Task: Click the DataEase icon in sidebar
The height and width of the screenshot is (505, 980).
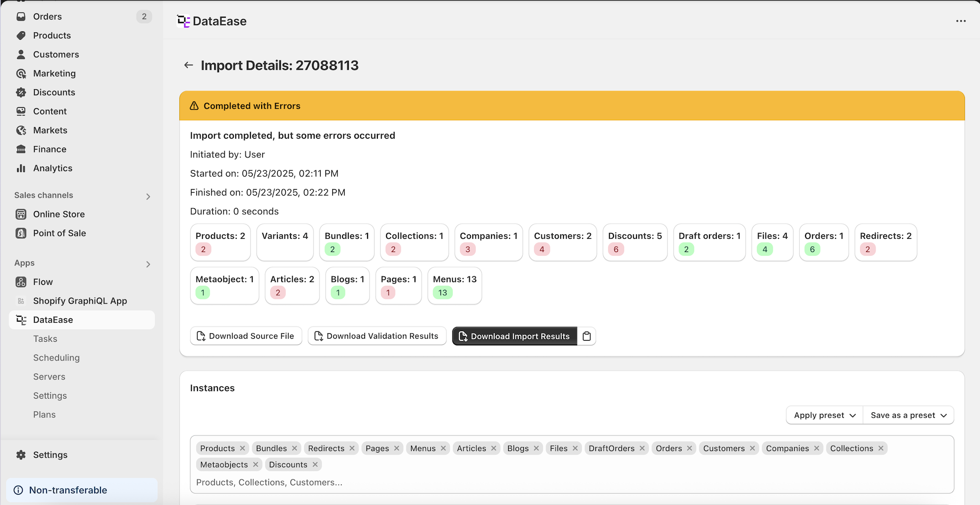Action: [21, 320]
